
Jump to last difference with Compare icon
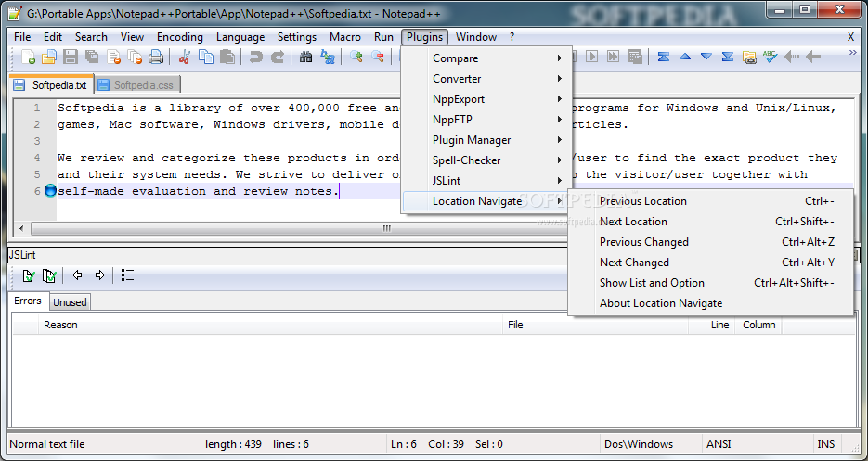[728, 57]
